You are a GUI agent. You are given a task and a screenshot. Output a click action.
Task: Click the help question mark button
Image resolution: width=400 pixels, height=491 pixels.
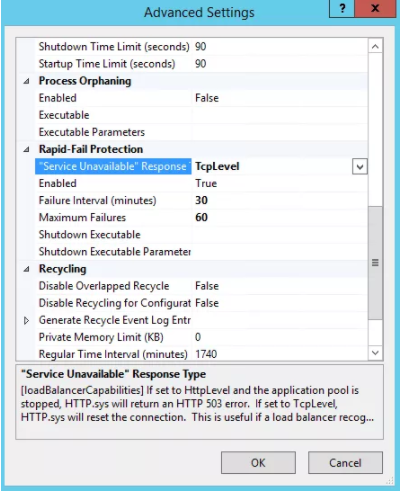[342, 8]
